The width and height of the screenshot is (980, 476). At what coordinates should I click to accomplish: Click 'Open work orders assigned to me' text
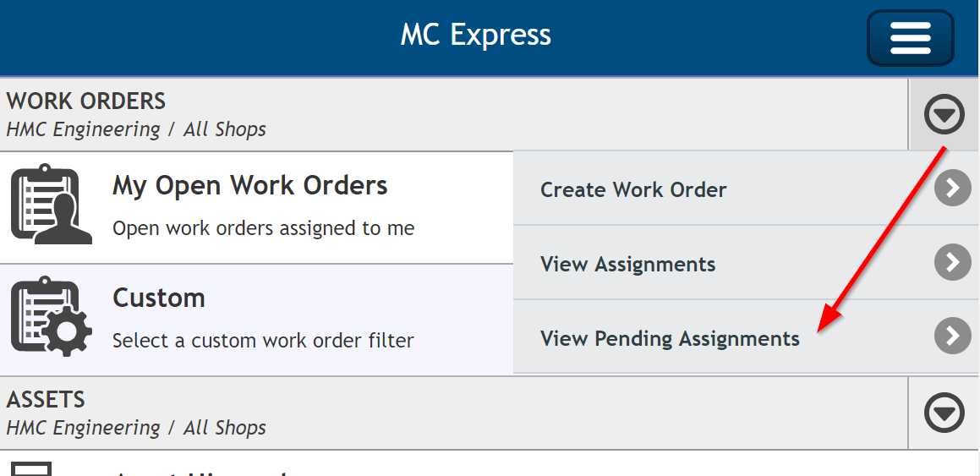pos(263,228)
